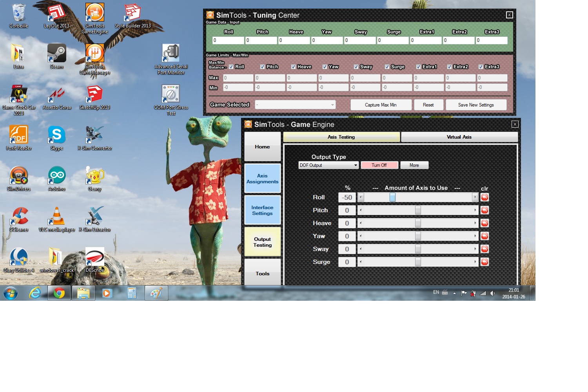Open the X-Sim Converter desktop icon
This screenshot has height=392, width=588.
(95, 139)
